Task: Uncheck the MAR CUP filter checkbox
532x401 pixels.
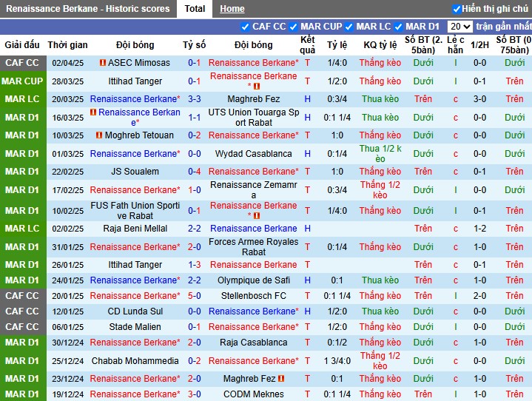Action: 293,27
